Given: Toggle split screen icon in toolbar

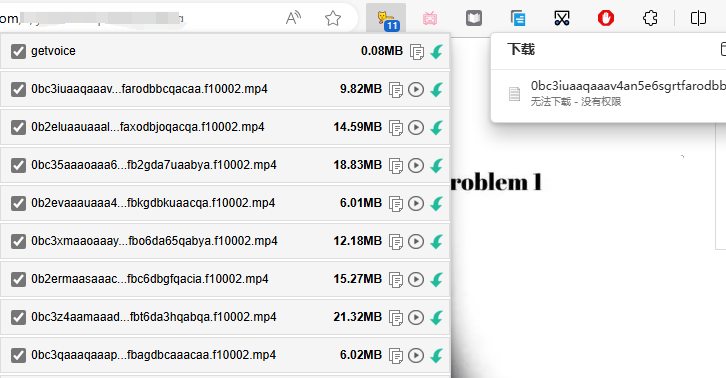Looking at the screenshot, I should (x=698, y=19).
